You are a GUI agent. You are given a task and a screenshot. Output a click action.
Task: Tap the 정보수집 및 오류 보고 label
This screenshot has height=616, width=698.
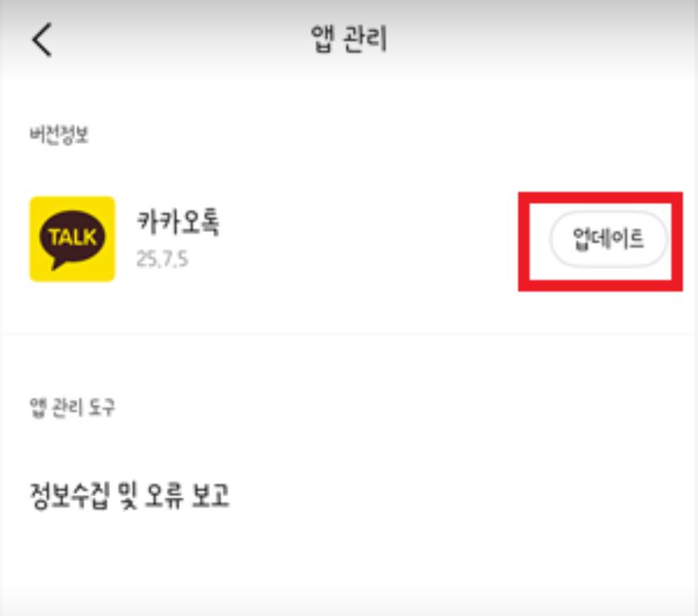tap(129, 495)
